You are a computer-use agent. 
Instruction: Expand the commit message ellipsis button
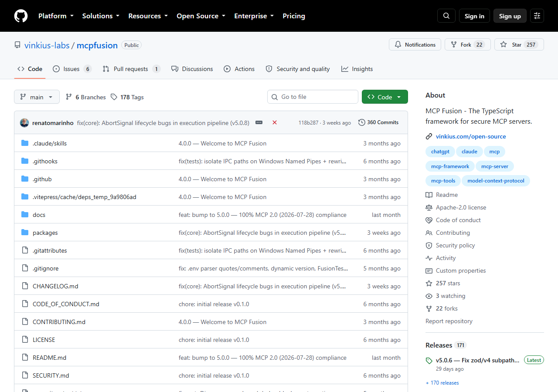click(259, 122)
